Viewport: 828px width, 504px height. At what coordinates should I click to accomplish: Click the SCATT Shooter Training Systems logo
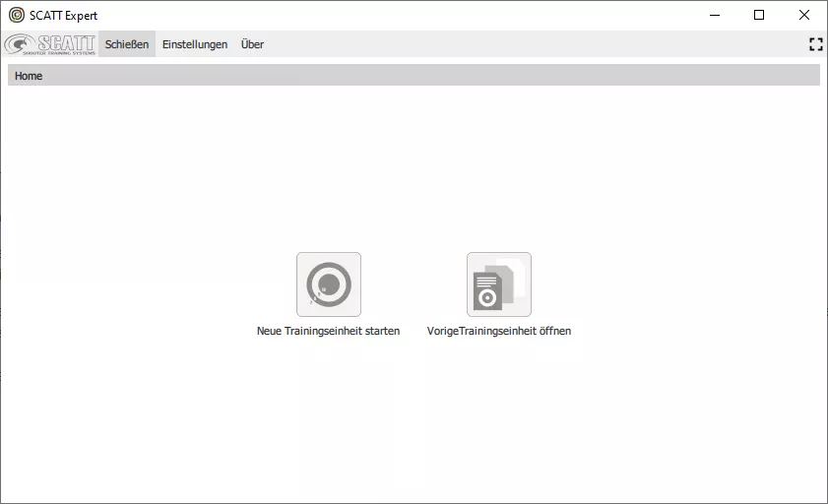coord(50,44)
